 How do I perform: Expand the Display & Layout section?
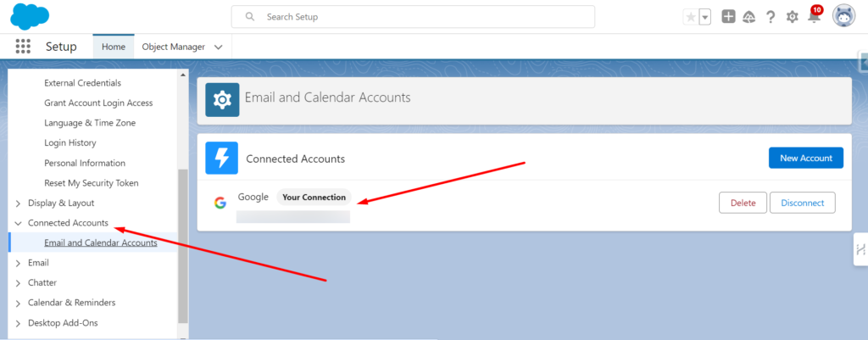coord(19,203)
